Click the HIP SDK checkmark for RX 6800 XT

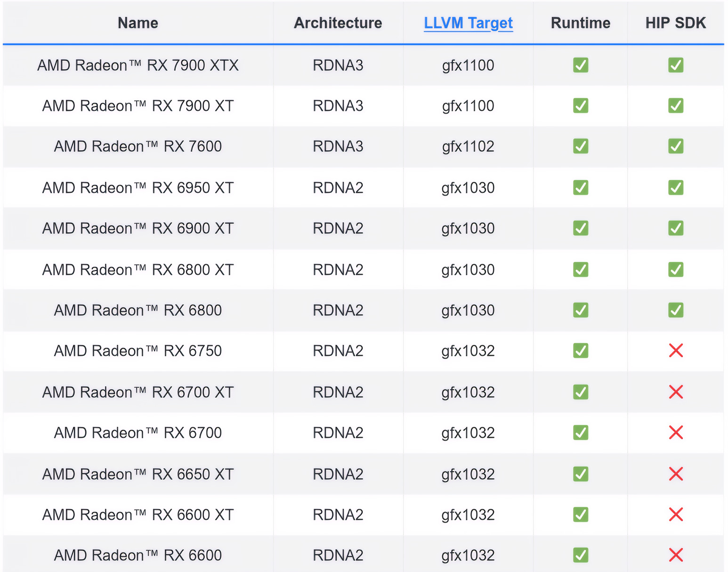[676, 270]
